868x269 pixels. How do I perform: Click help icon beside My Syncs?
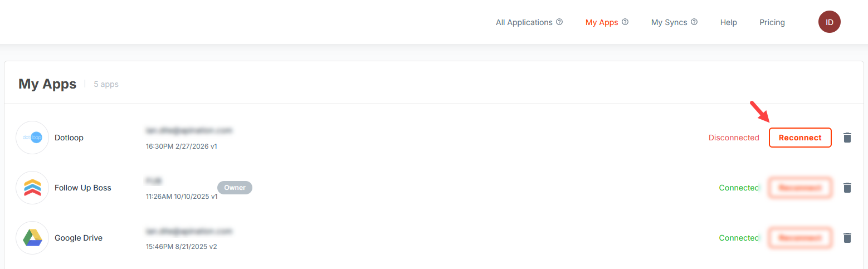pyautogui.click(x=694, y=22)
